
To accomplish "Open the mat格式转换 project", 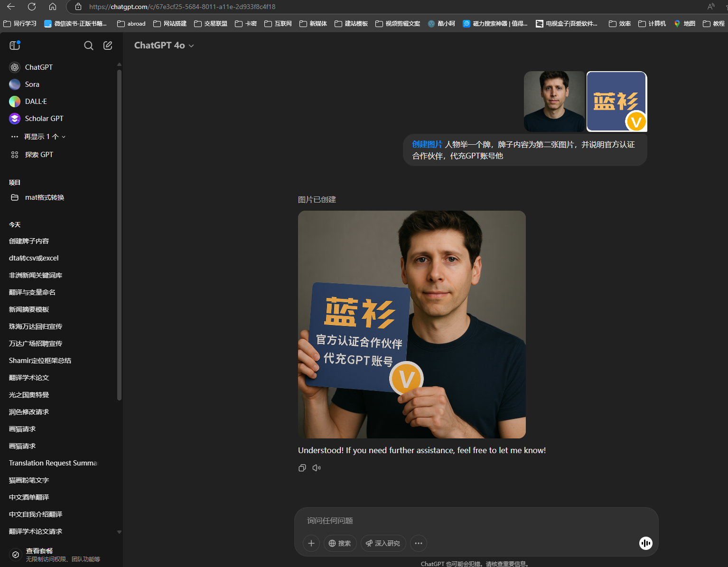I will pyautogui.click(x=61, y=197).
